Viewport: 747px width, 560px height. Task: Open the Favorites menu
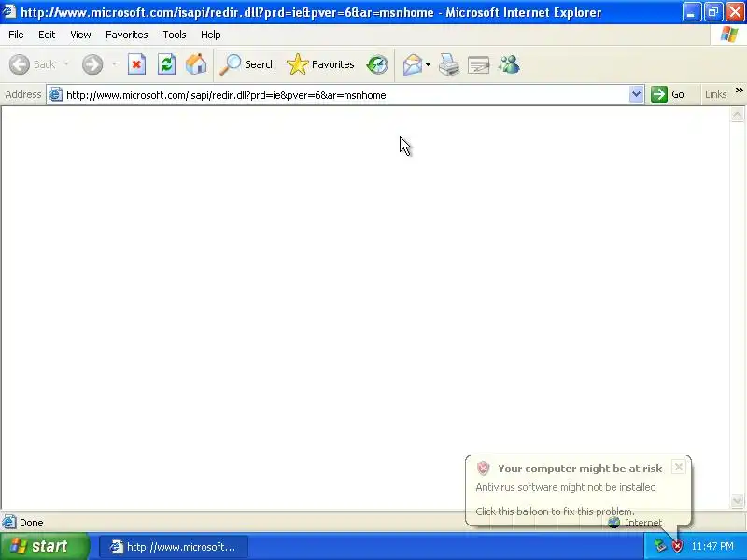(127, 35)
